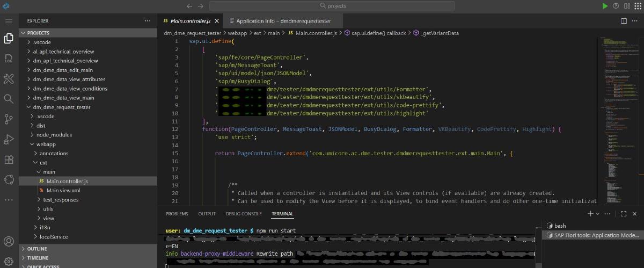Open the help question mark icon

(616, 6)
